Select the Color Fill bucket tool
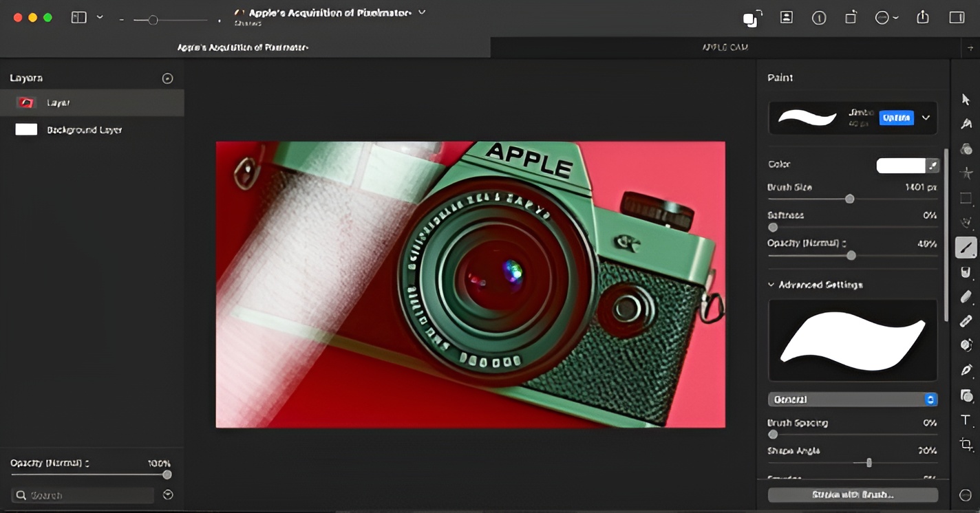Viewport: 980px width, 513px height. [966, 272]
